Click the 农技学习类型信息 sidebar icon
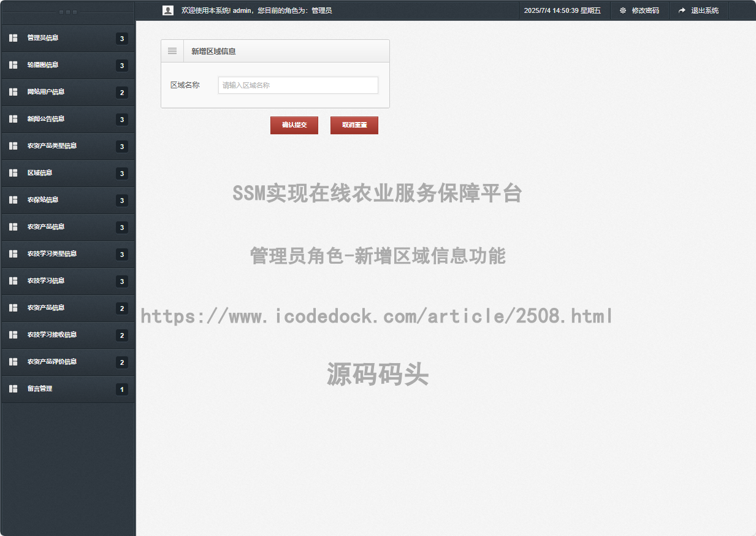This screenshot has height=536, width=756. click(13, 254)
